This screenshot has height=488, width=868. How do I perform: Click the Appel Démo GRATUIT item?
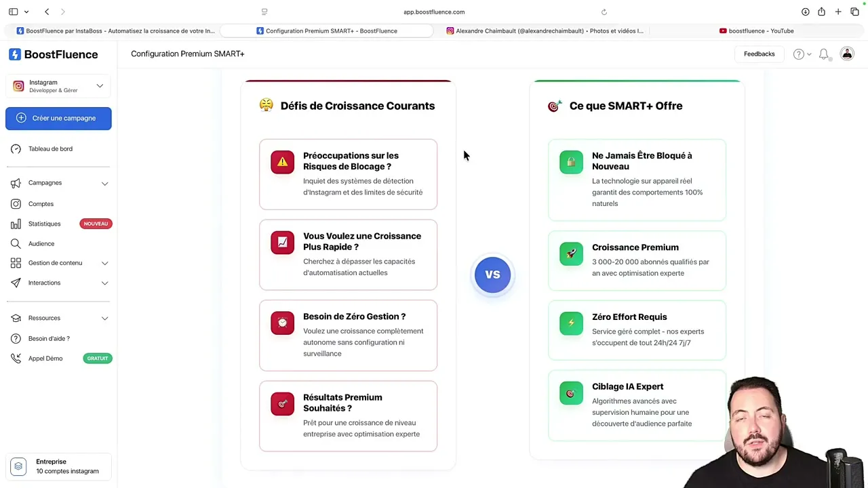pyautogui.click(x=45, y=358)
